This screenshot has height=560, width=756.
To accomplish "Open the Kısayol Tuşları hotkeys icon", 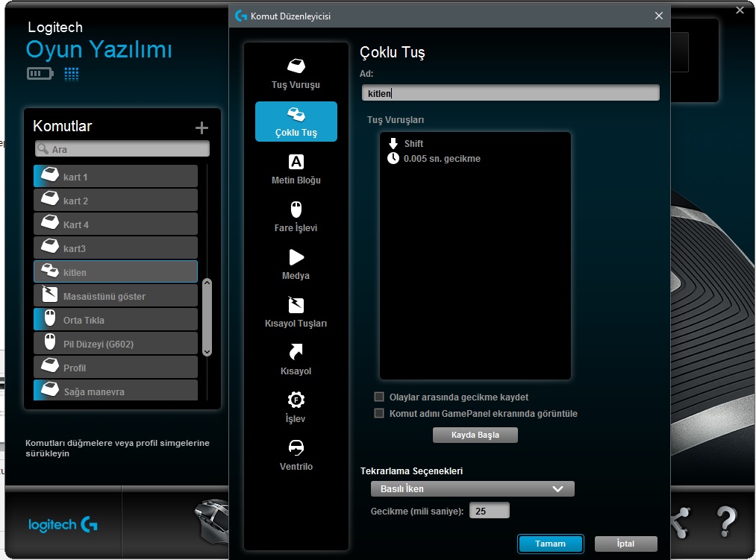I will [296, 305].
